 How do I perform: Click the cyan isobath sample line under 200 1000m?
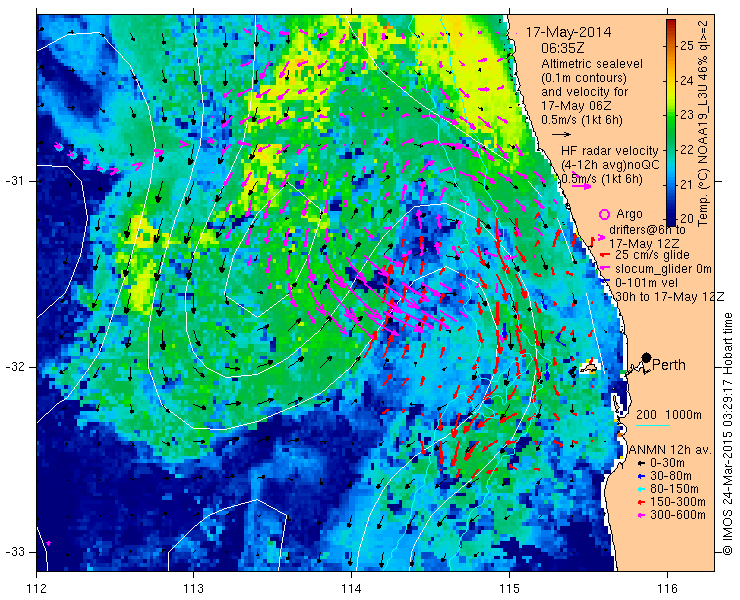point(653,426)
